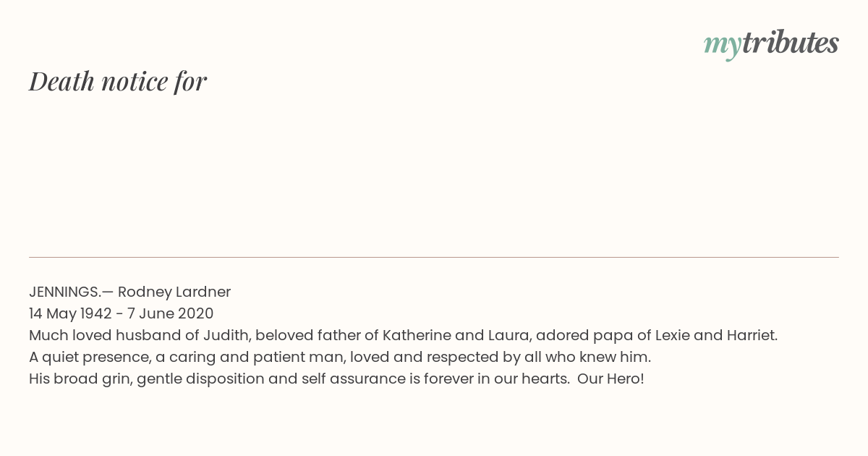Click the line beginning "Much loved husband of Judith"

pyautogui.click(x=404, y=336)
